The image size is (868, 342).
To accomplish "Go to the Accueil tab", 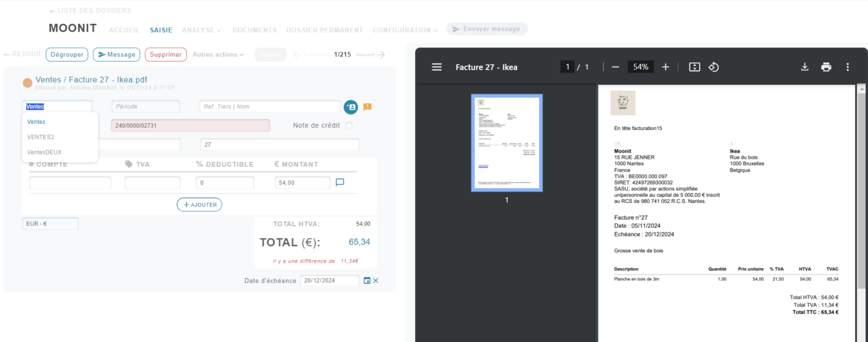I will [x=124, y=30].
